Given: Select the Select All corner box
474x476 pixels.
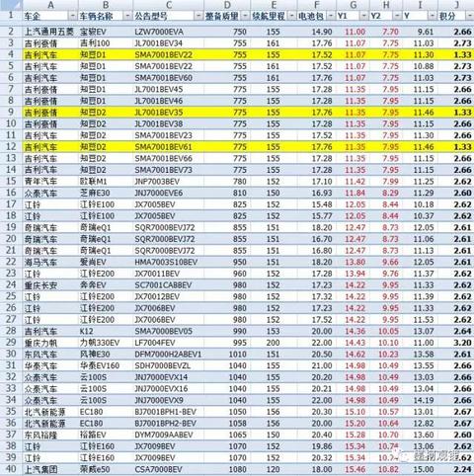Looking at the screenshot, I should click(11, 4).
